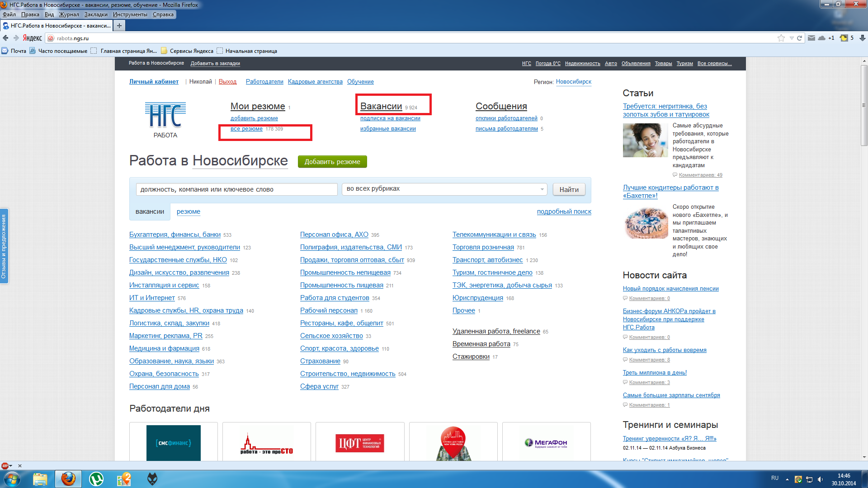This screenshot has width=868, height=488.
Task: Open the все резюме link
Action: [x=246, y=129]
